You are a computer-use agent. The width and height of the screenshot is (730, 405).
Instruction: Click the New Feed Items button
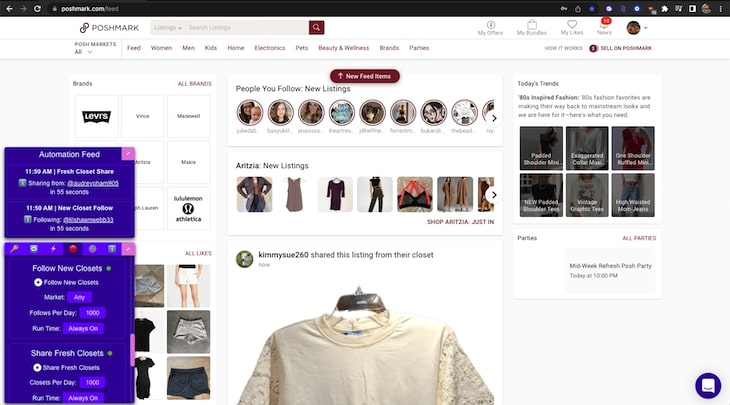365,76
